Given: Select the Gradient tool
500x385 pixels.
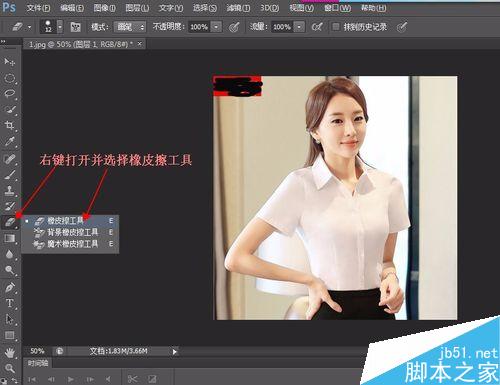Looking at the screenshot, I should point(9,238).
